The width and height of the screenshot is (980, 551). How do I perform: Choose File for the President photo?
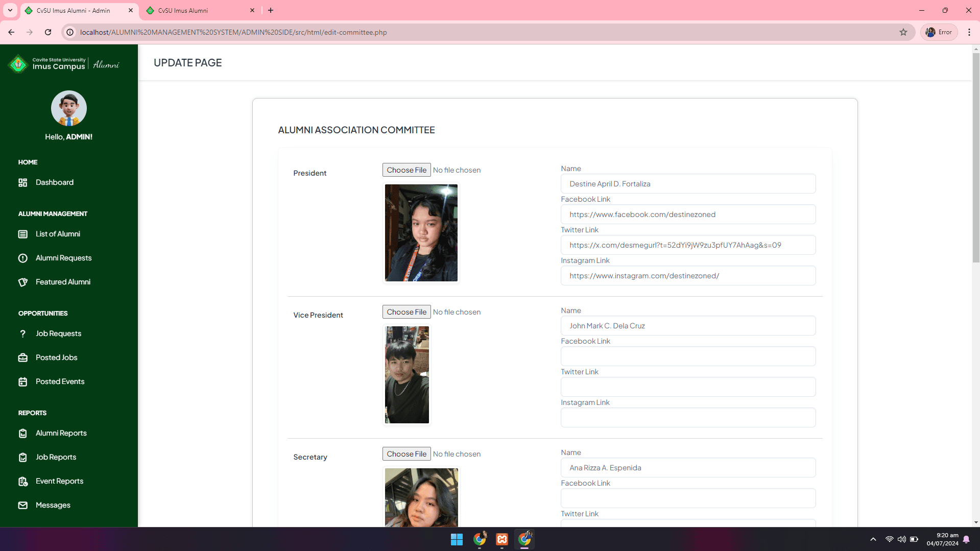click(407, 170)
